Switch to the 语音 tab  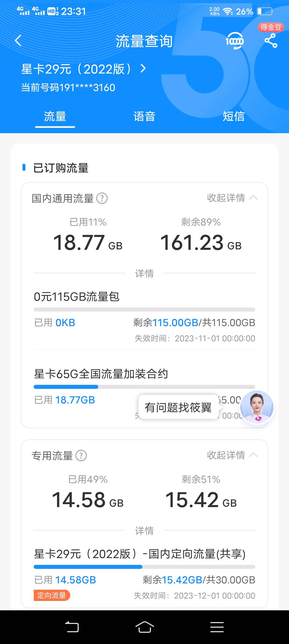coord(144,117)
